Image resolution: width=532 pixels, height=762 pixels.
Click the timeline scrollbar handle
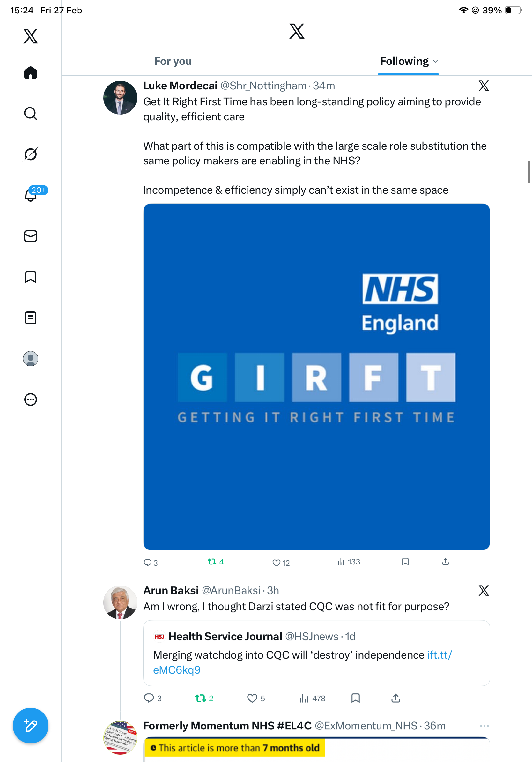point(529,172)
